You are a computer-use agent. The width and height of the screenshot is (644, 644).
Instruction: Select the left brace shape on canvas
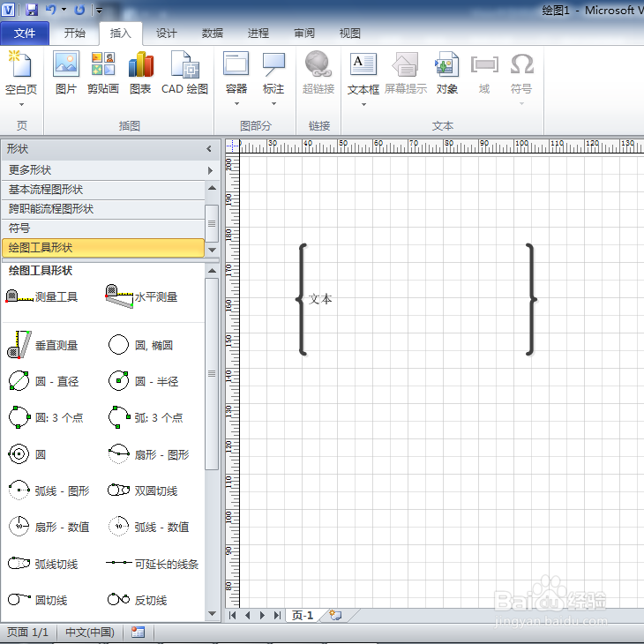pos(302,299)
